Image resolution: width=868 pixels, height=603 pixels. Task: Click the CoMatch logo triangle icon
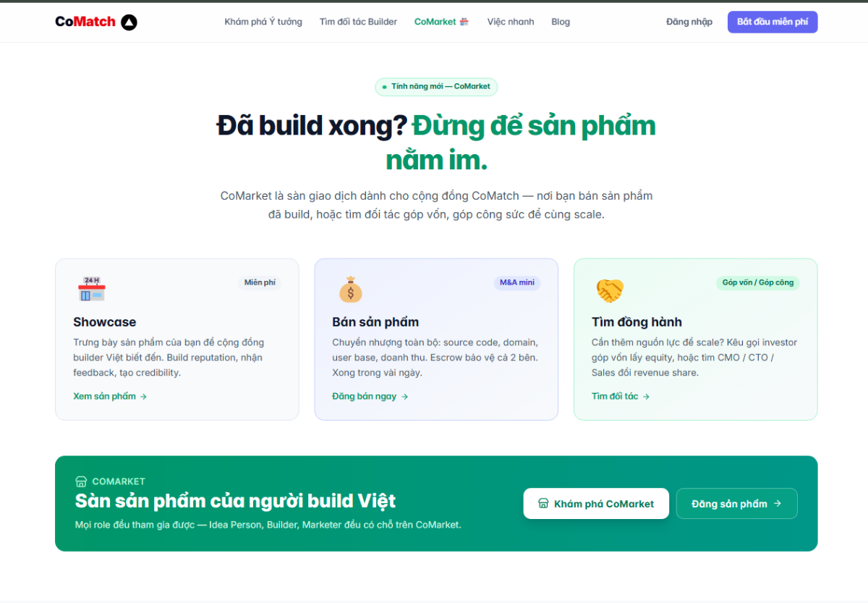point(129,22)
